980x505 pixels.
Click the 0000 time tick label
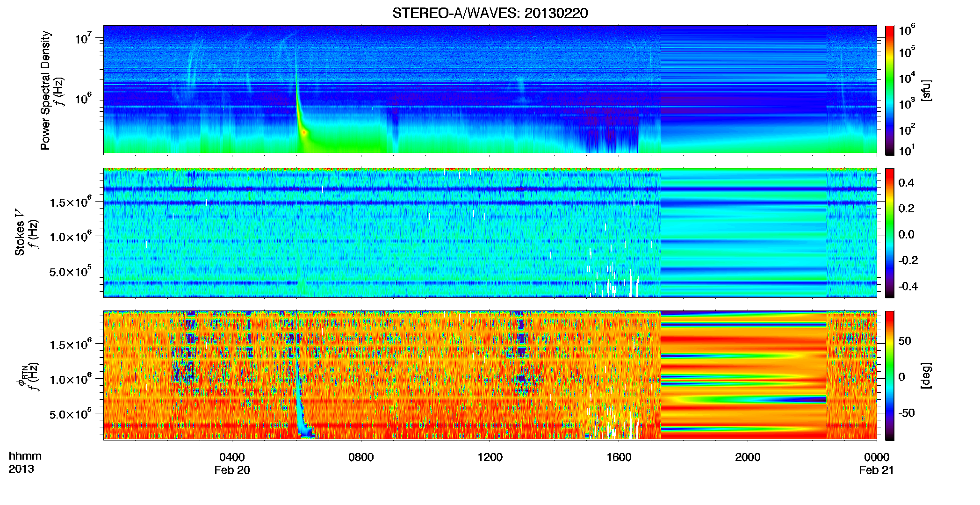tap(877, 457)
